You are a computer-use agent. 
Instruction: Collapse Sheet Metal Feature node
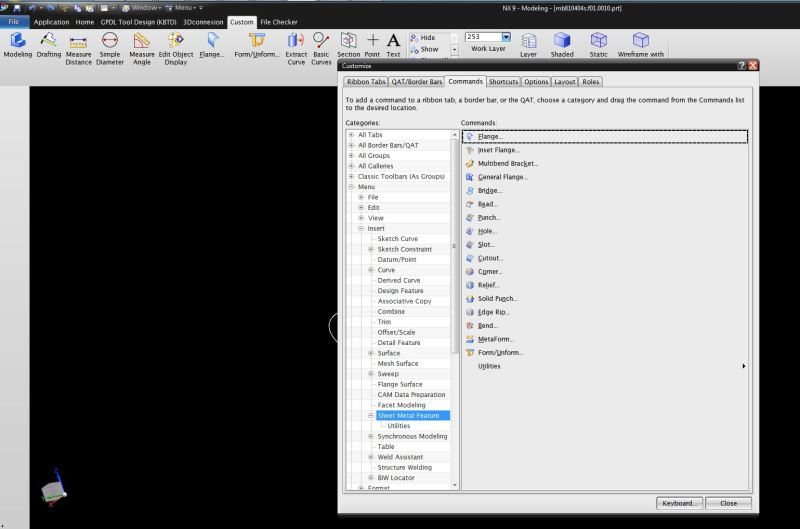click(x=371, y=416)
